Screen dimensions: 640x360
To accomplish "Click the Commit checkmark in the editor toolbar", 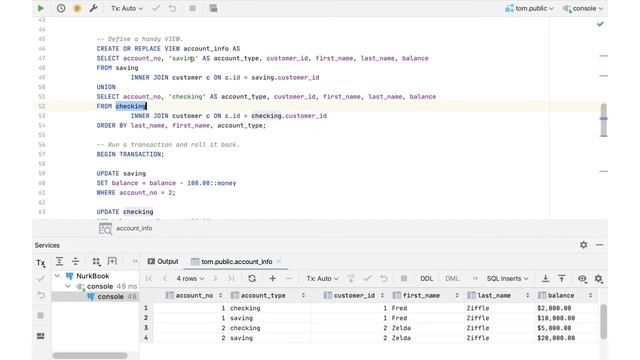I will click(x=156, y=8).
